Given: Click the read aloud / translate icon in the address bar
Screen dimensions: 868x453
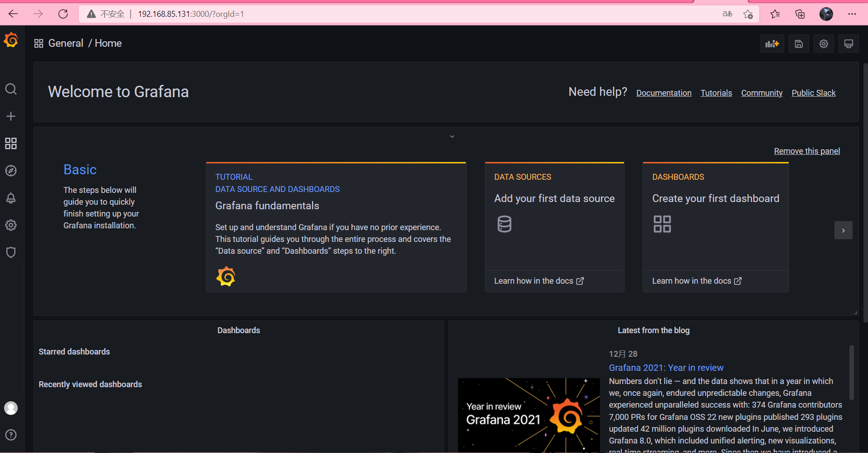Looking at the screenshot, I should click(x=727, y=14).
